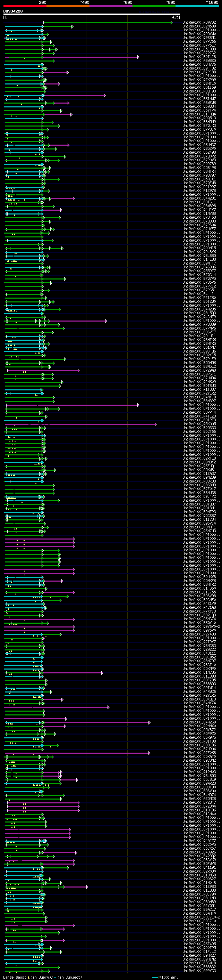This screenshot has width=222, height=980.
Task: Click the last hit UniRef100_A9RYC3
Action: coord(199,971)
